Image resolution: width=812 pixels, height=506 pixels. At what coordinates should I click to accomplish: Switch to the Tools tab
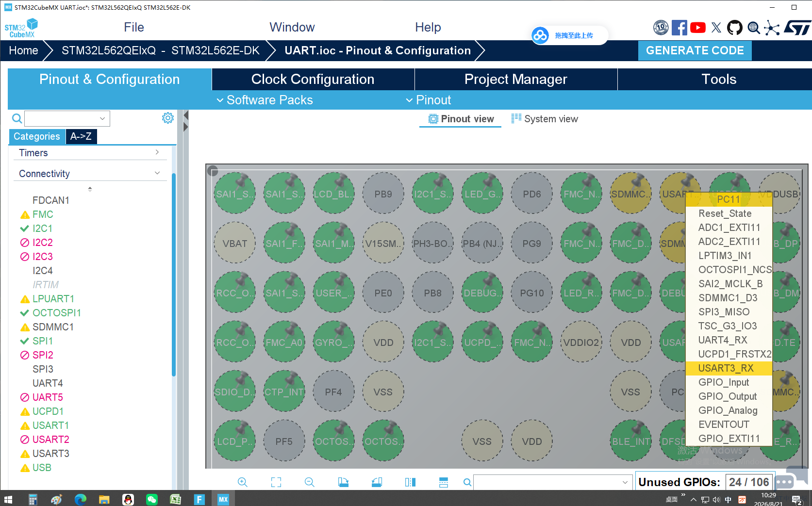pyautogui.click(x=719, y=79)
